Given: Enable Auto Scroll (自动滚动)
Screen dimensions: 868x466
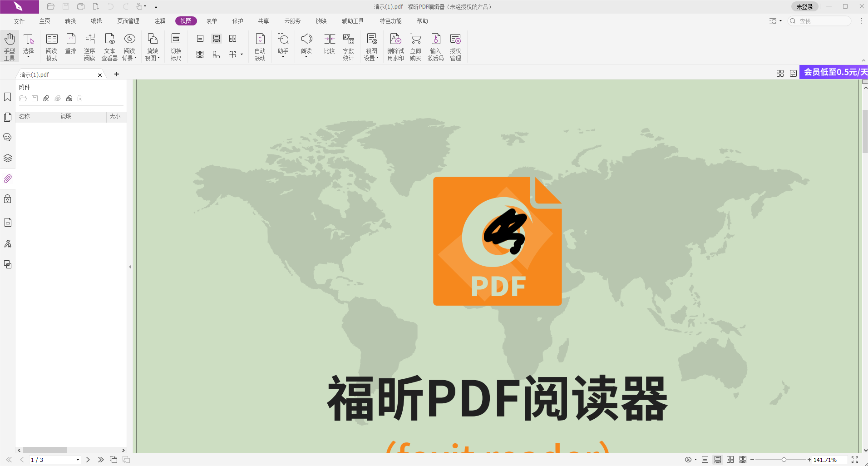Looking at the screenshot, I should pyautogui.click(x=260, y=45).
